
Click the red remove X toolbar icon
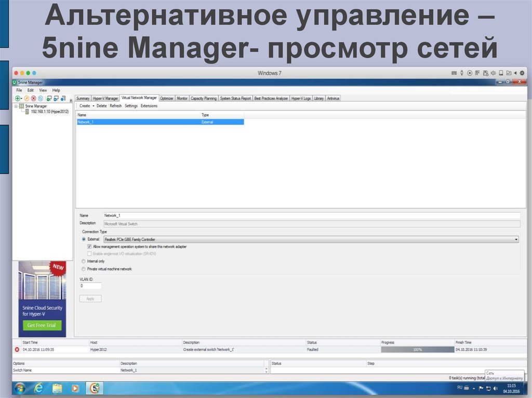click(x=34, y=98)
